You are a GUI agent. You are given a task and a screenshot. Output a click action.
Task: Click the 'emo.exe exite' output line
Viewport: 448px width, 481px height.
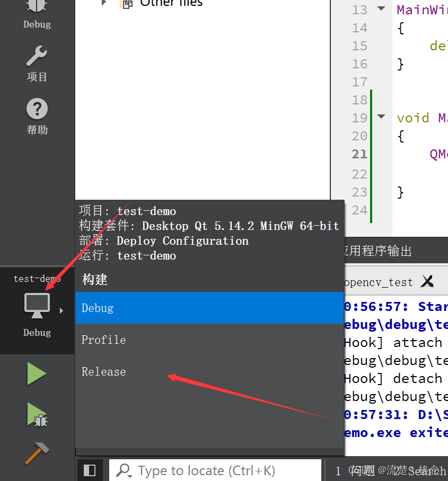(x=396, y=433)
